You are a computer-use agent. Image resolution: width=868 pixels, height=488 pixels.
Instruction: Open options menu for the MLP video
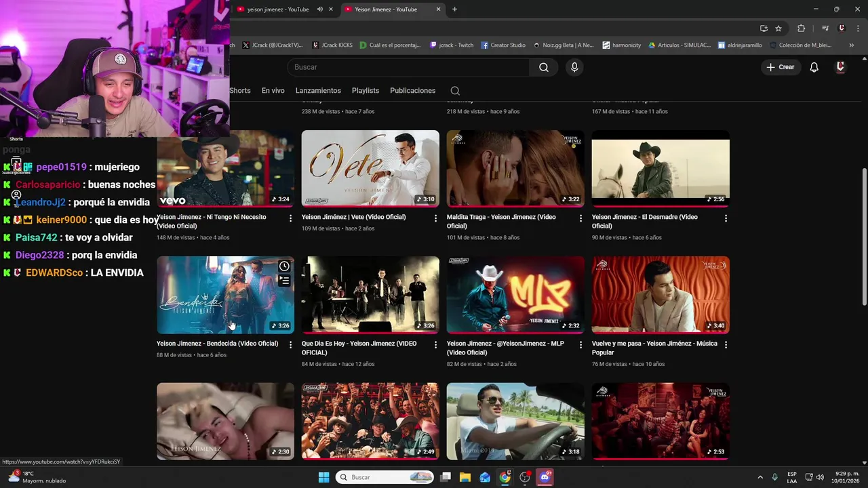pos(580,344)
